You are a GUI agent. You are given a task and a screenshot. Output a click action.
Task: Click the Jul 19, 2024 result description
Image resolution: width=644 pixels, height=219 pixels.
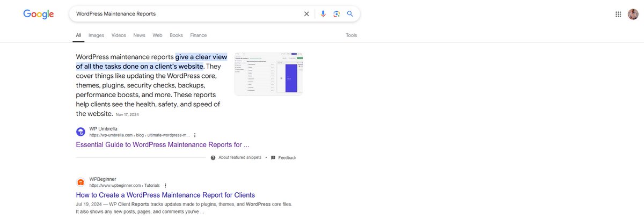(x=184, y=208)
